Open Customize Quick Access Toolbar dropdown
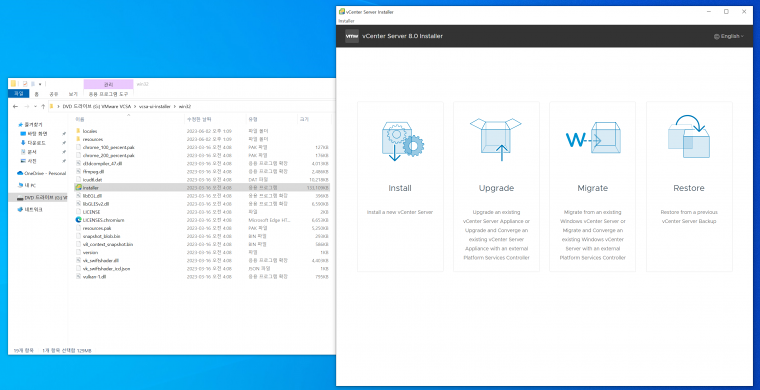This screenshot has width=760, height=390. tap(40, 84)
